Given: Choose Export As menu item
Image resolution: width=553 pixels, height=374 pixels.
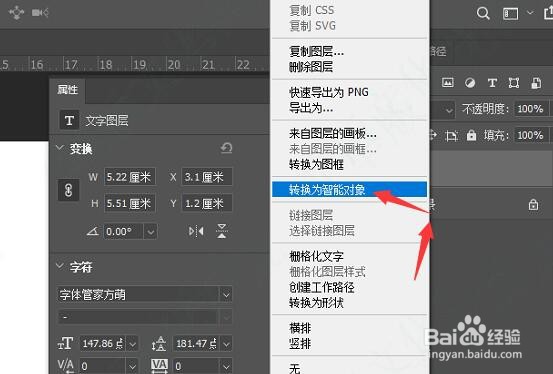Looking at the screenshot, I should pos(311,108).
